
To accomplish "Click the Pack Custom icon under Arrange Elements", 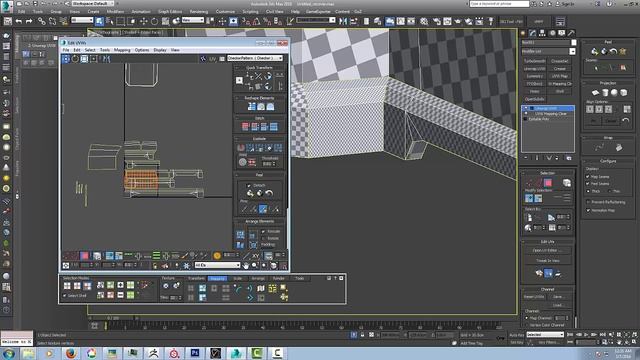I will (240, 235).
